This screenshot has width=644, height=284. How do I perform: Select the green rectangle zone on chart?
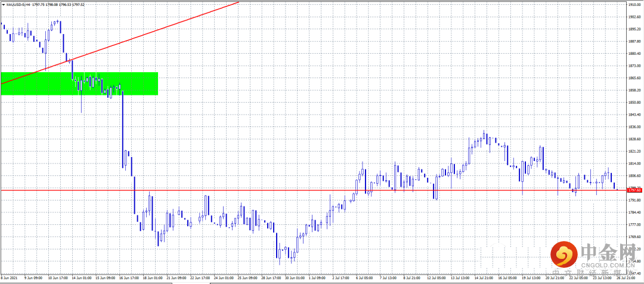coord(79,84)
